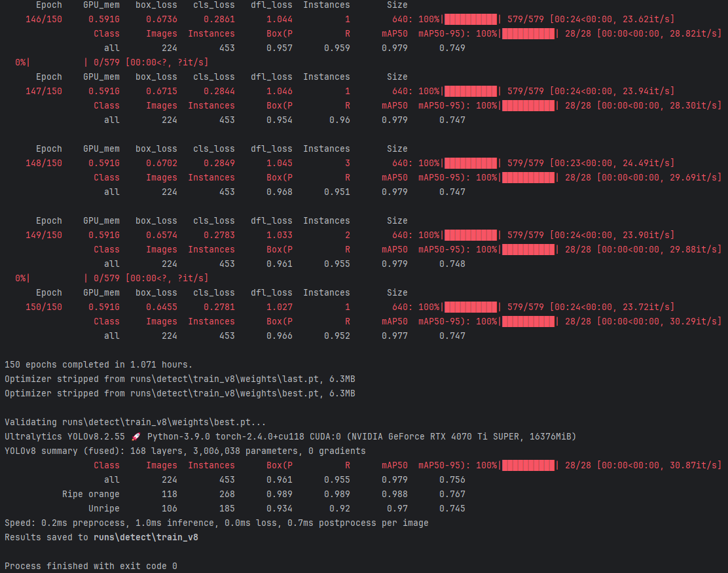
Task: Click box_loss value 0.6702
Action: point(162,164)
